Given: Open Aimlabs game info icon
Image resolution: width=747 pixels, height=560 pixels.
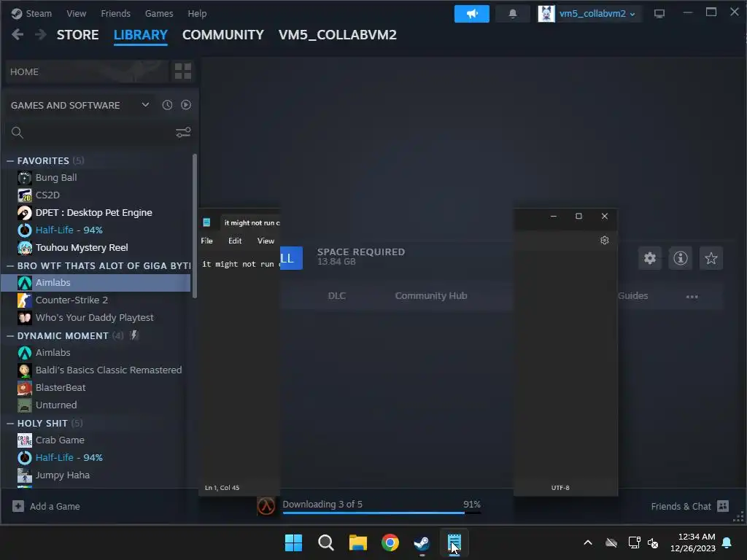Looking at the screenshot, I should (x=681, y=258).
